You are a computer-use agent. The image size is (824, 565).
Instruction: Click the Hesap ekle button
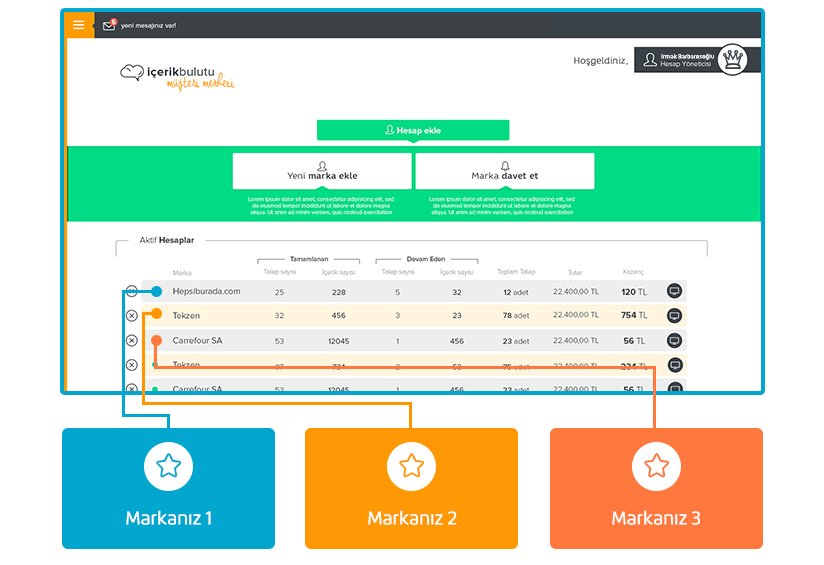412,130
